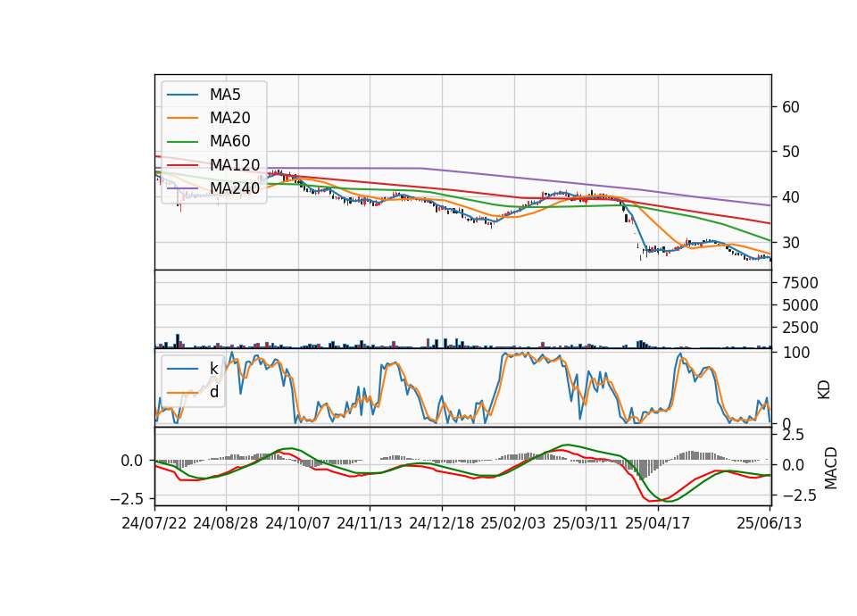857x616 pixels.
Task: Click the KD axis value 100
Action: coord(795,354)
